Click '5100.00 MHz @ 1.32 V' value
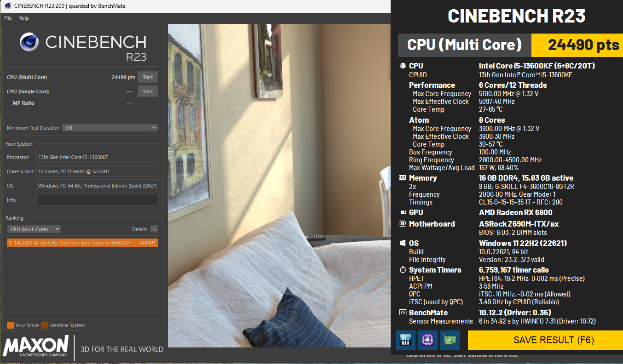The width and height of the screenshot is (623, 364). 509,94
